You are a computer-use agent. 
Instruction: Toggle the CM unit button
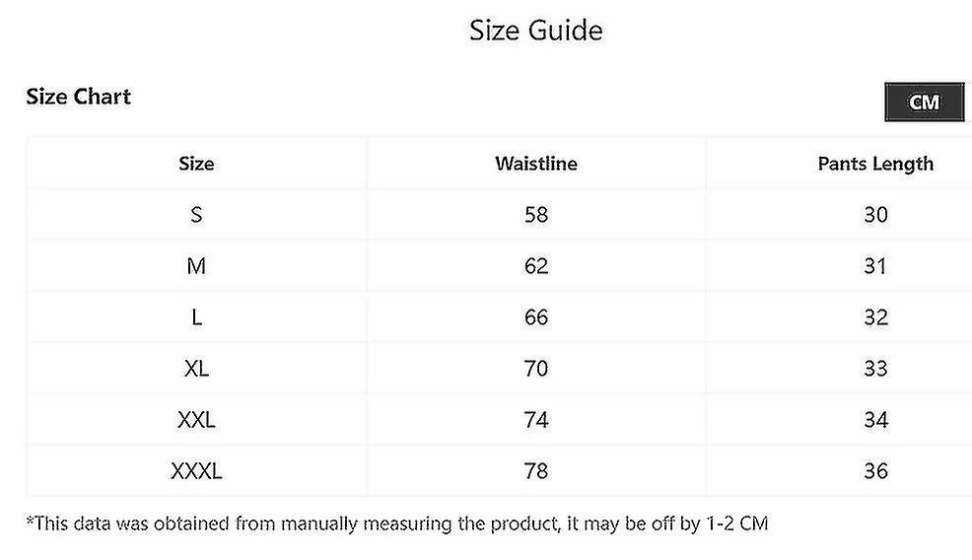pyautogui.click(x=924, y=102)
